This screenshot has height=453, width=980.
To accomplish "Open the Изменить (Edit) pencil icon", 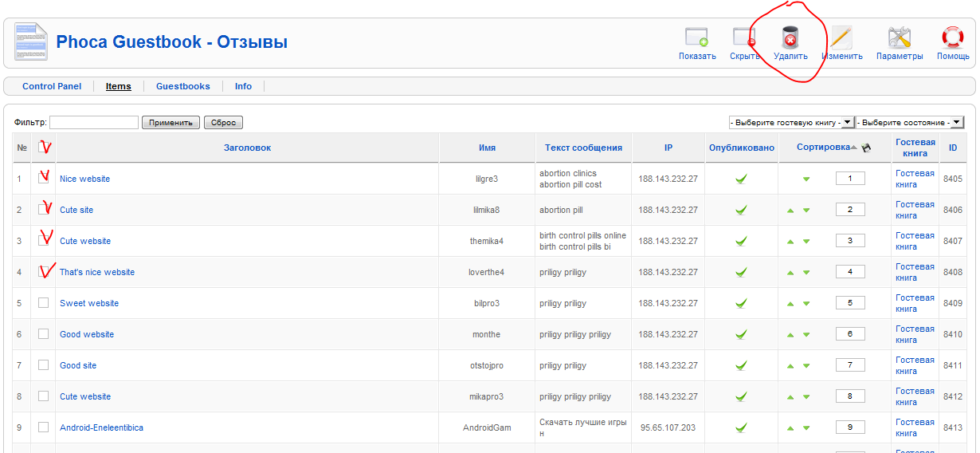I will pos(841,38).
